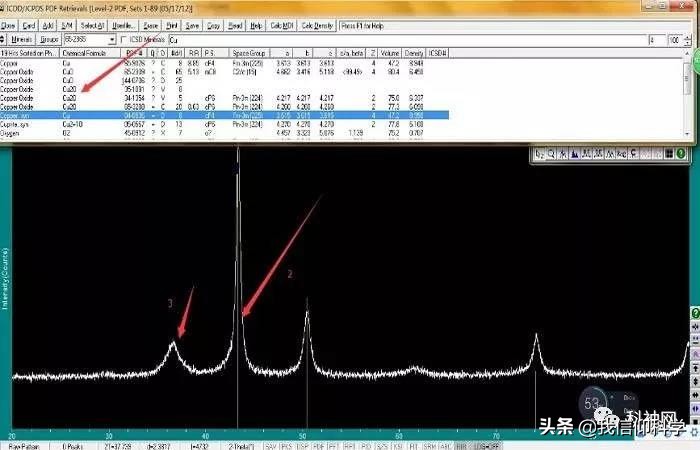Click the Raw Pattern status bar label
700x450 pixels.
(x=24, y=446)
